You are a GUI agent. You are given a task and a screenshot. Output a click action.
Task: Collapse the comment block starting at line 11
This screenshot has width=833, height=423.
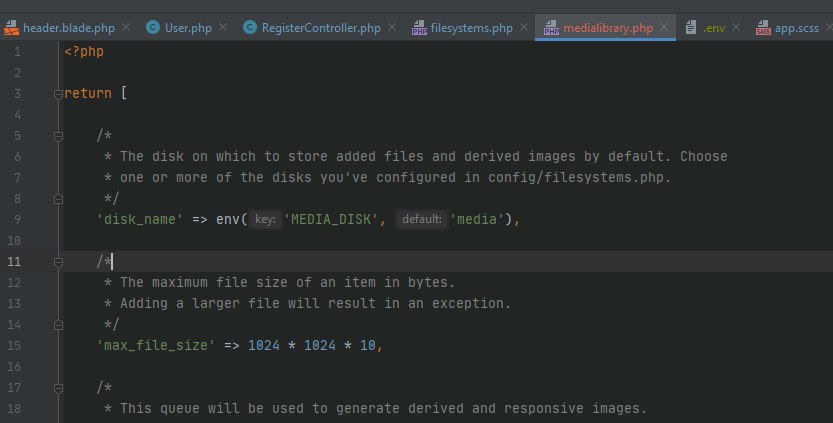(58, 263)
